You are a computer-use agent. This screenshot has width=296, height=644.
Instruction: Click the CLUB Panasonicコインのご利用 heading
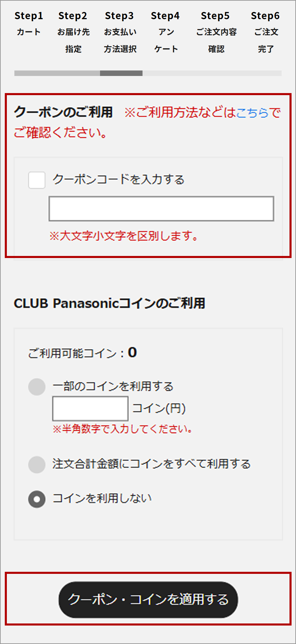110,303
